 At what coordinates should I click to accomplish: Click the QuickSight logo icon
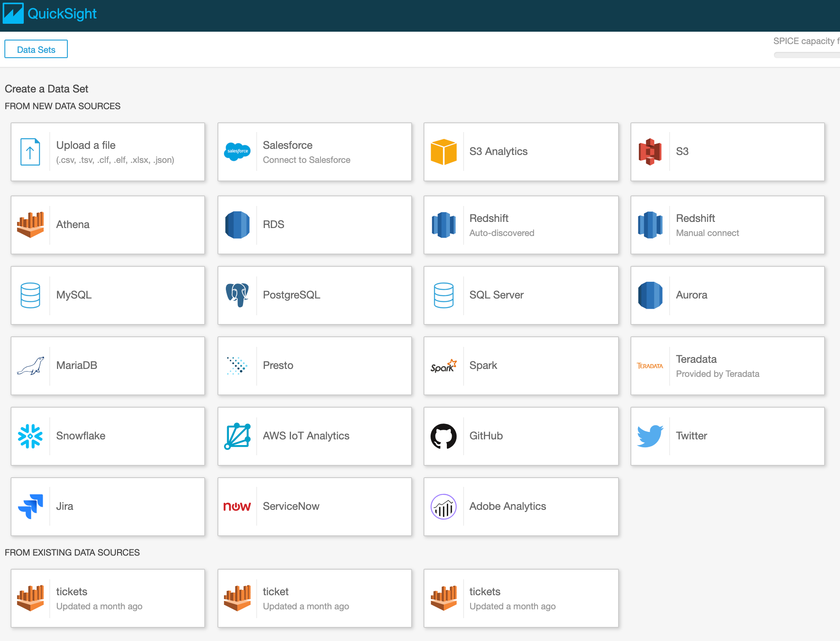pos(13,13)
